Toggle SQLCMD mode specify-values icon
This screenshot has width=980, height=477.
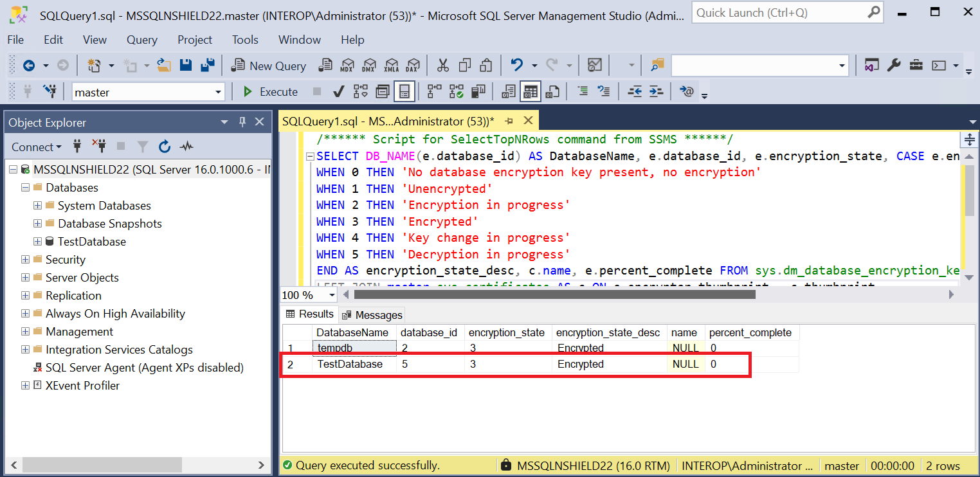click(687, 91)
